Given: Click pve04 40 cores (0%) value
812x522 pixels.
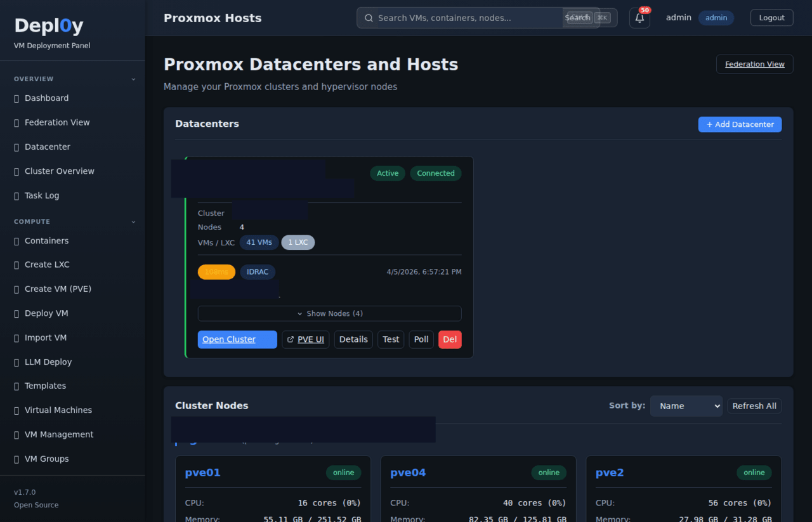Looking at the screenshot, I should point(535,503).
